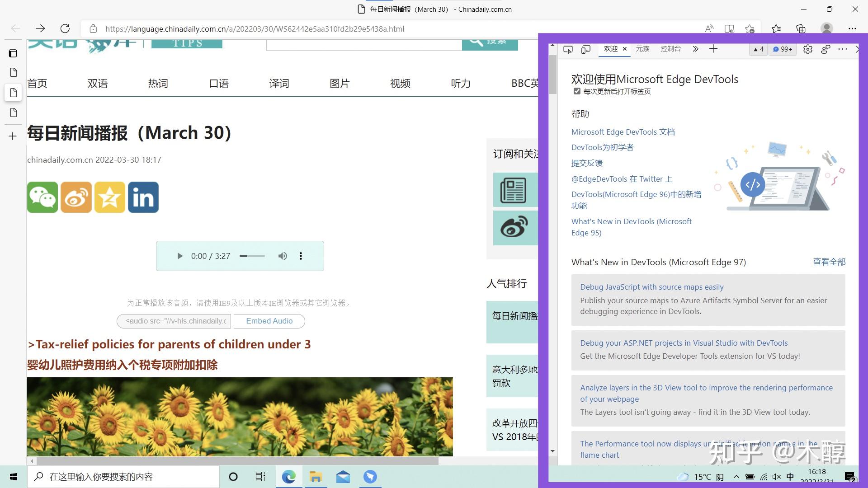The height and width of the screenshot is (488, 868).
Task: Open the issues counter showing 99+
Action: point(783,49)
